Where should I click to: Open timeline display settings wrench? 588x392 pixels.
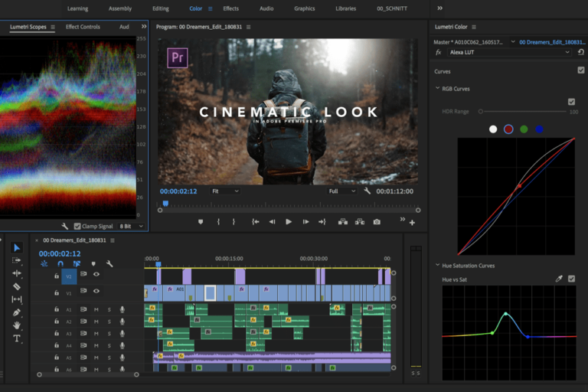pyautogui.click(x=109, y=263)
